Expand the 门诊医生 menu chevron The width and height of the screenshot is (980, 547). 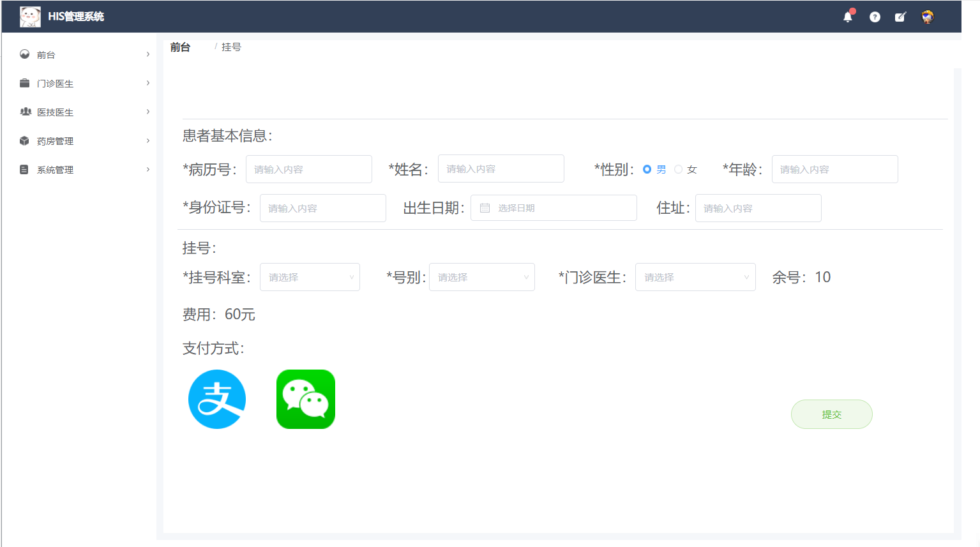[148, 83]
